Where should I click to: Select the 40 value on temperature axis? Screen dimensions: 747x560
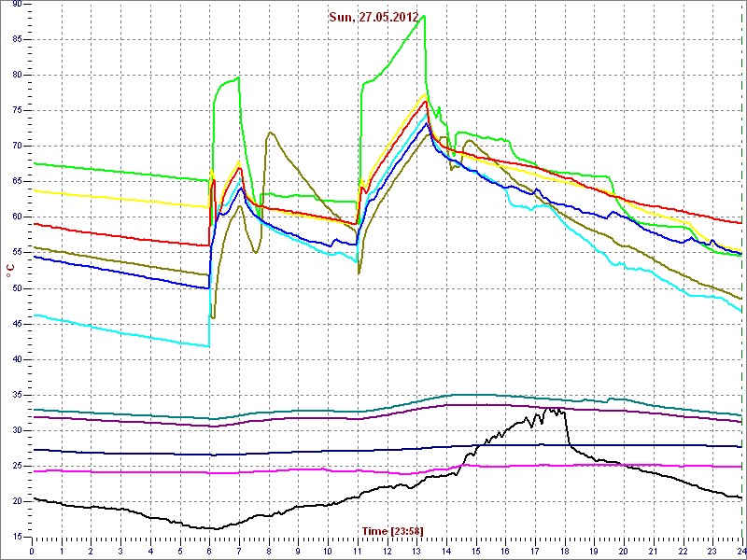pyautogui.click(x=17, y=360)
